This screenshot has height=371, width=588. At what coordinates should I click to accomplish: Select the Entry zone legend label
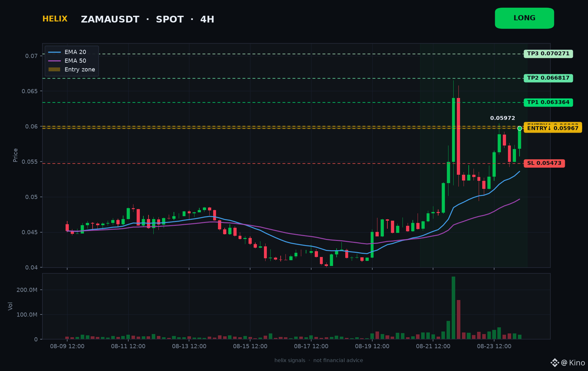(x=80, y=69)
